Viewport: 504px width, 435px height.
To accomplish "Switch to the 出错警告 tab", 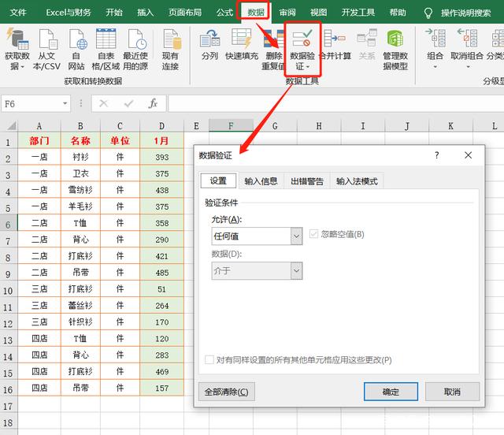I will tap(306, 181).
